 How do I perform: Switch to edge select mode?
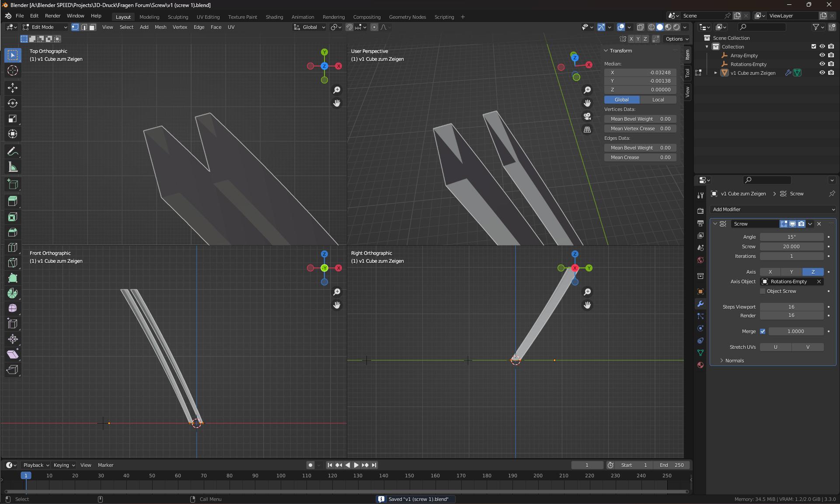pos(84,27)
